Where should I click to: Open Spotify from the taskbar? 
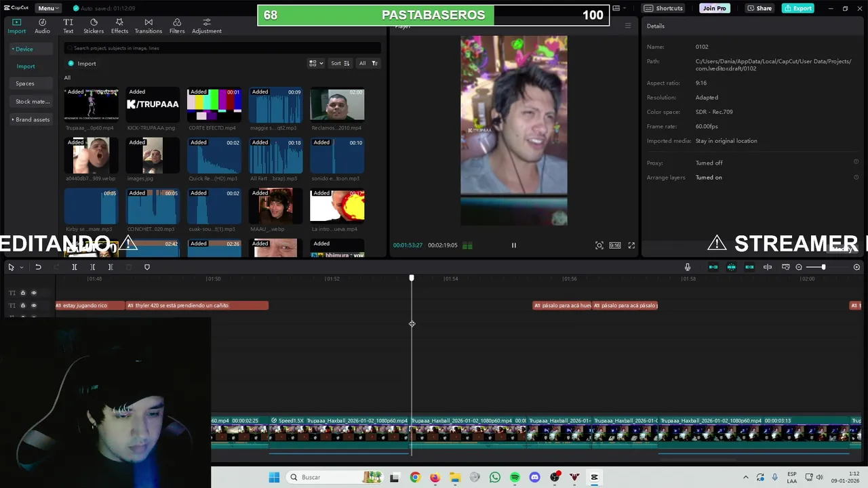point(515,477)
